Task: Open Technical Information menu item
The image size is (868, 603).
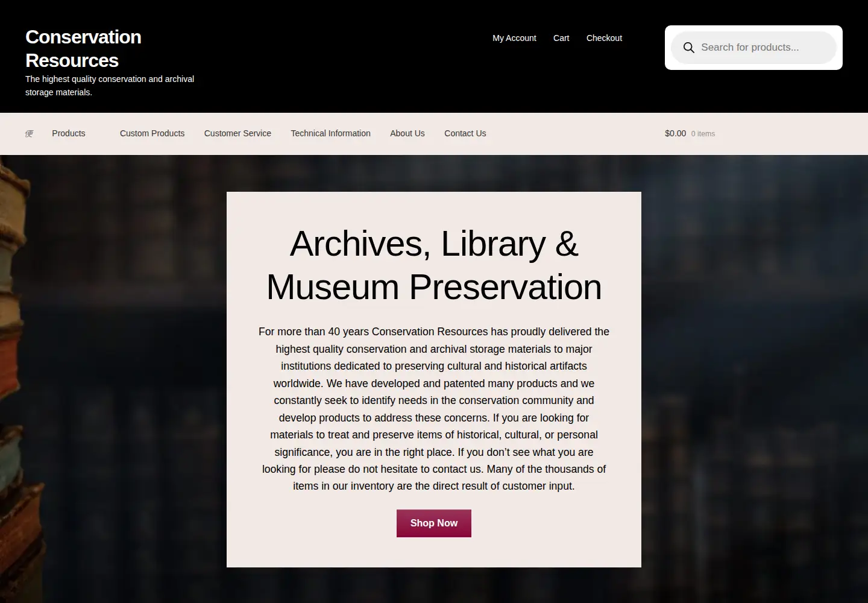Action: (x=330, y=133)
